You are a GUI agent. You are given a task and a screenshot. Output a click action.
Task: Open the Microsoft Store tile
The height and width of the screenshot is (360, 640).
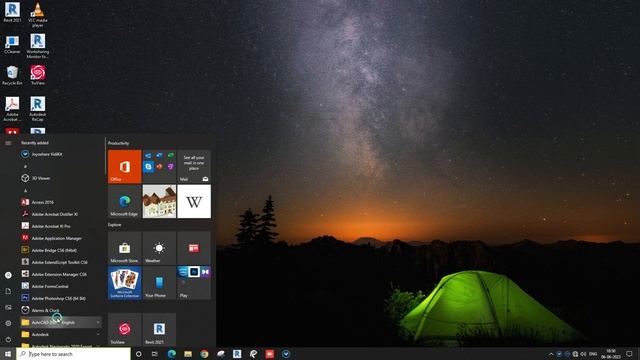tap(124, 248)
